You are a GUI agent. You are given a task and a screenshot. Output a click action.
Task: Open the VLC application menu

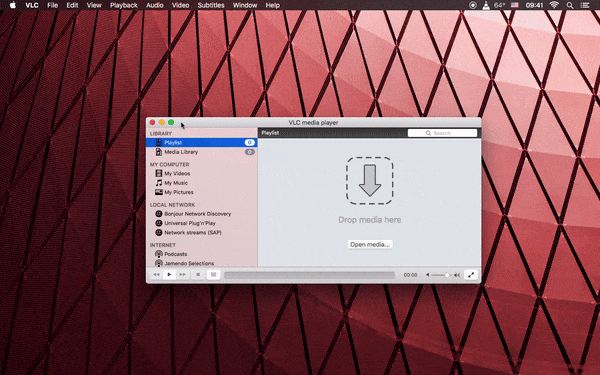32,5
